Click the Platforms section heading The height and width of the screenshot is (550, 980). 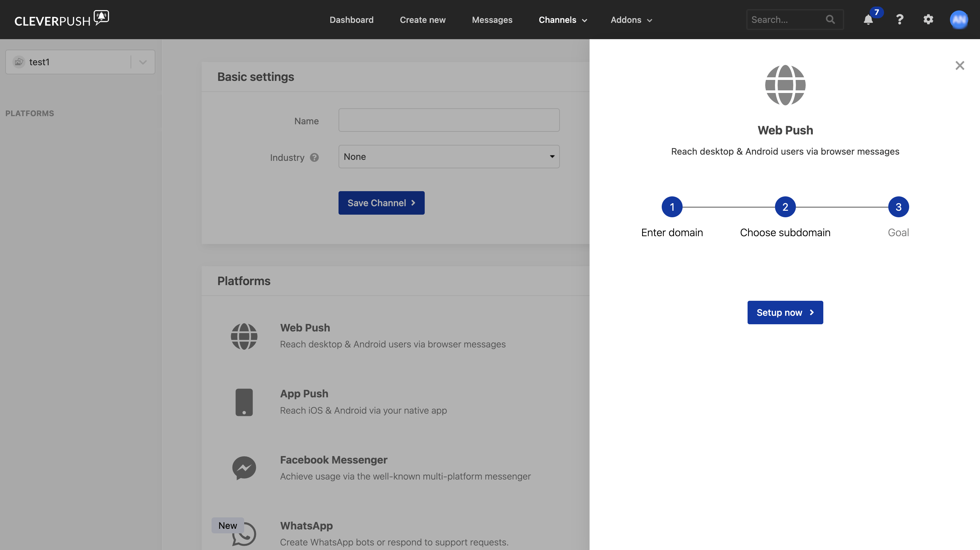(x=244, y=281)
